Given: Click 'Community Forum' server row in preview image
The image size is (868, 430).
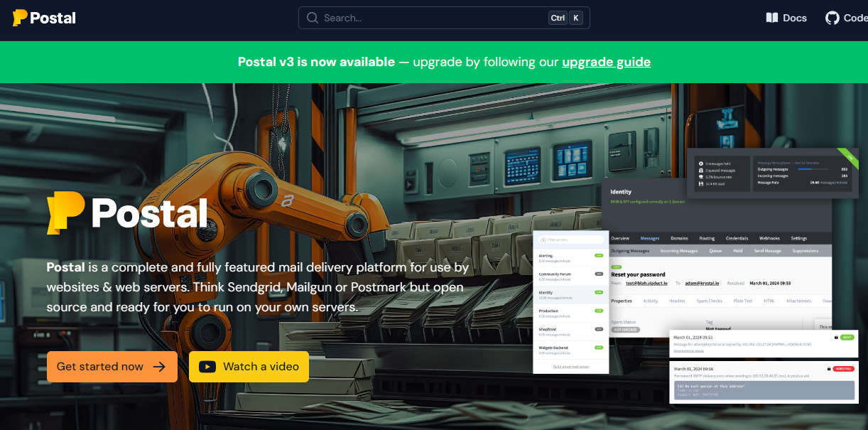Looking at the screenshot, I should [571, 276].
